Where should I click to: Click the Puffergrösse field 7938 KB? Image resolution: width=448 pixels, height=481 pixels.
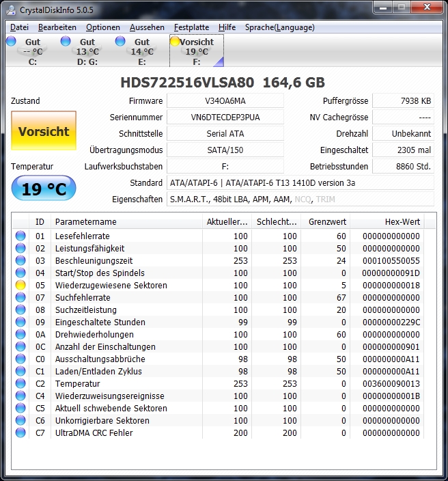[x=403, y=101]
